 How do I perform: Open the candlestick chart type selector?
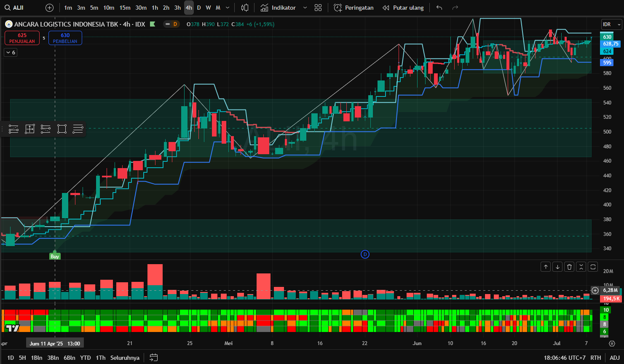click(x=245, y=8)
